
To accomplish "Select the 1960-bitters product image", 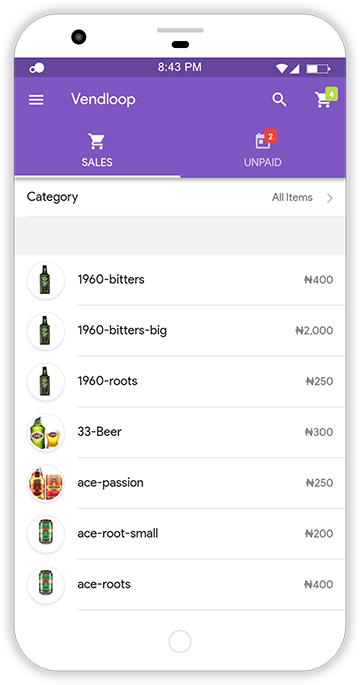I will [x=46, y=280].
